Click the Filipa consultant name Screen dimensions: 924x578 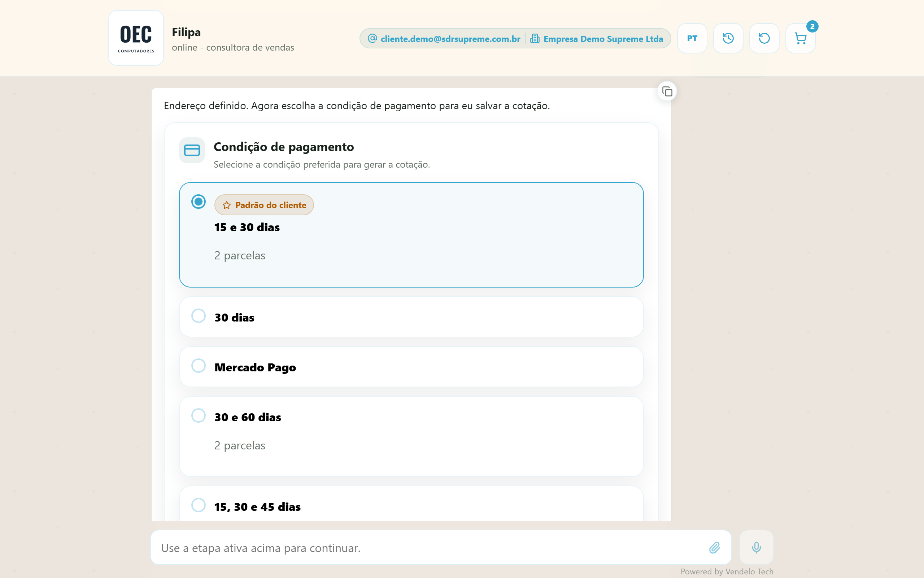click(186, 32)
